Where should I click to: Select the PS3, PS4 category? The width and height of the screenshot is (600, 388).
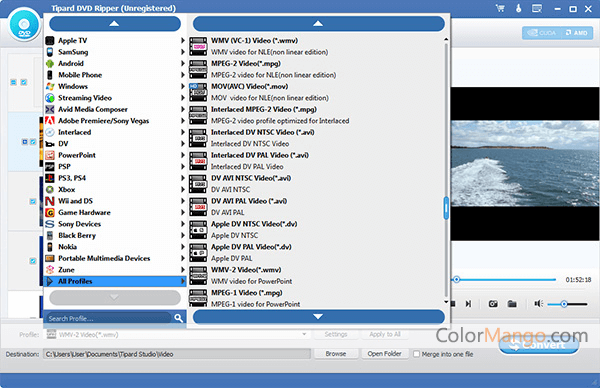[115, 178]
